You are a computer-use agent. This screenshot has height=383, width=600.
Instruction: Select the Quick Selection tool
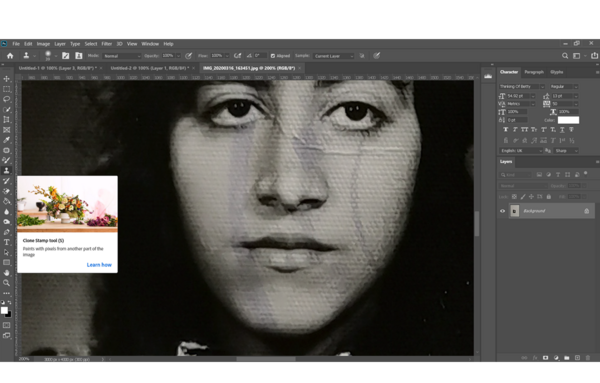click(x=7, y=110)
